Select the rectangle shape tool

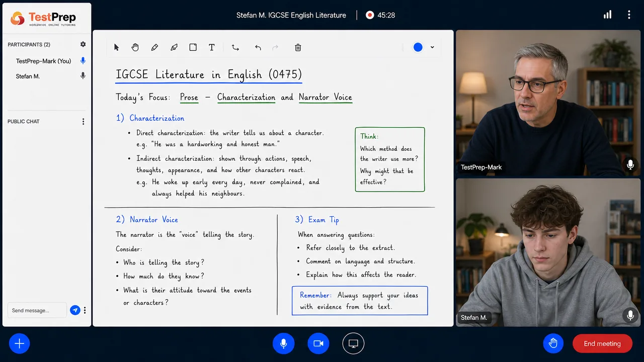[193, 47]
